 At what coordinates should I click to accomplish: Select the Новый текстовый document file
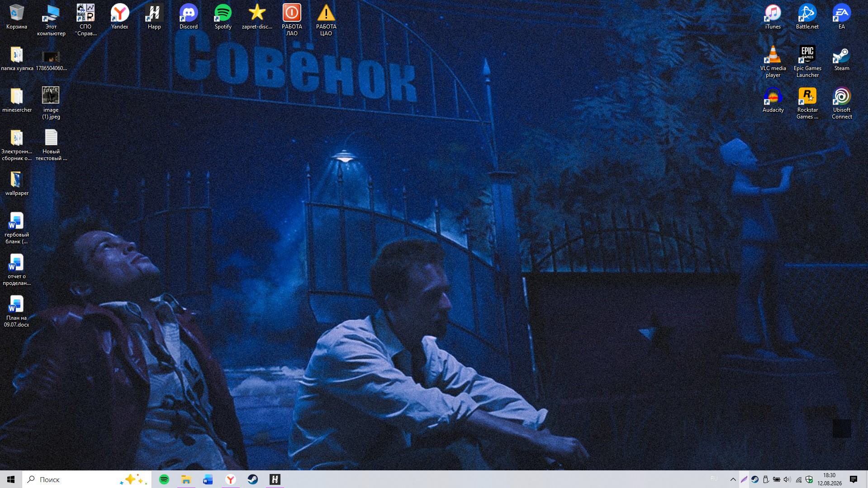[x=51, y=145]
